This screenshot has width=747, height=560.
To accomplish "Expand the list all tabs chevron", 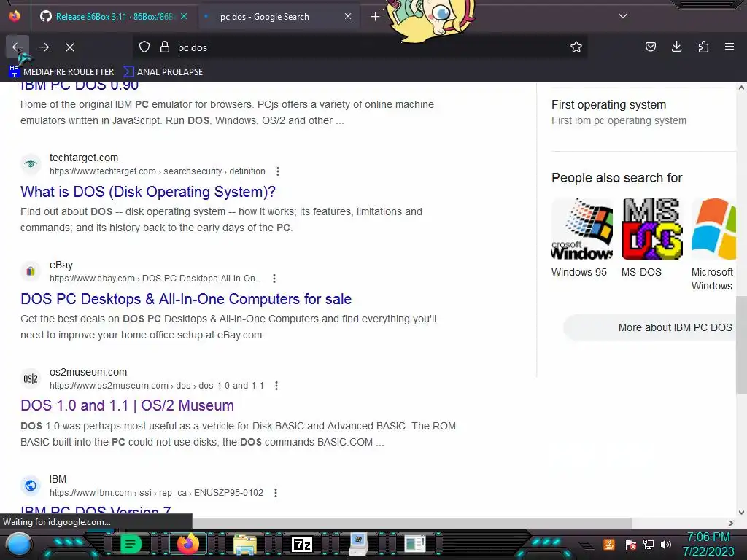I will pos(623,16).
